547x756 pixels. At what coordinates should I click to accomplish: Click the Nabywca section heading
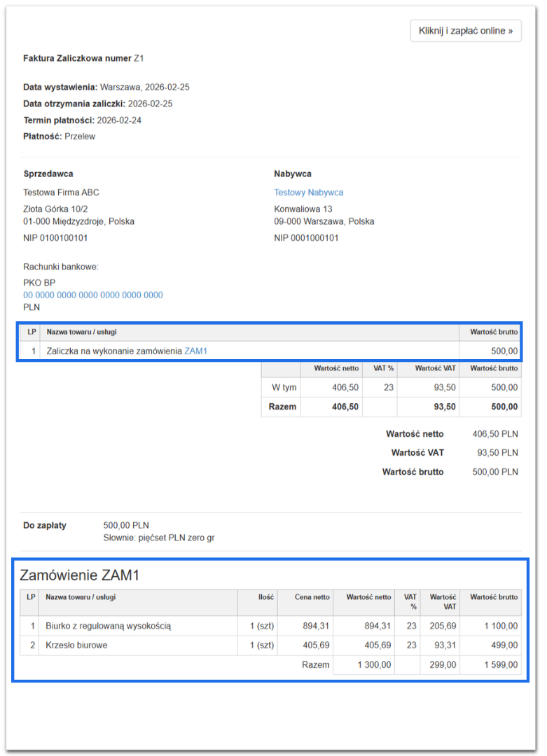[293, 174]
